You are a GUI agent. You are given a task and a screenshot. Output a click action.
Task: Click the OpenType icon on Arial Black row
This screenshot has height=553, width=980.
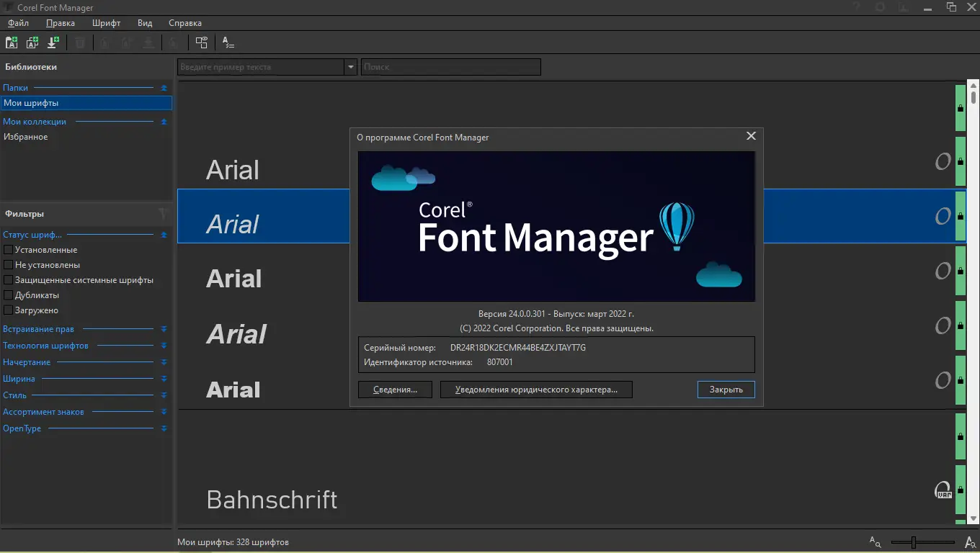click(x=943, y=380)
